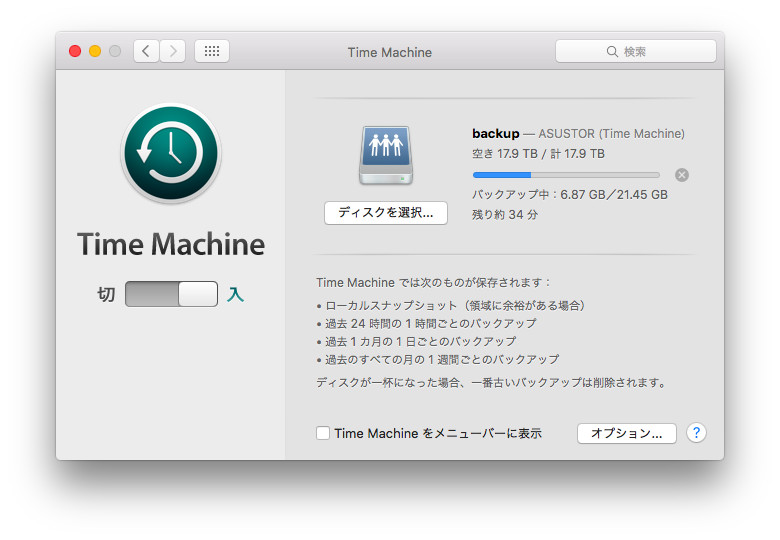This screenshot has width=780, height=540.
Task: Show all preferences grid icon
Action: pyautogui.click(x=212, y=51)
